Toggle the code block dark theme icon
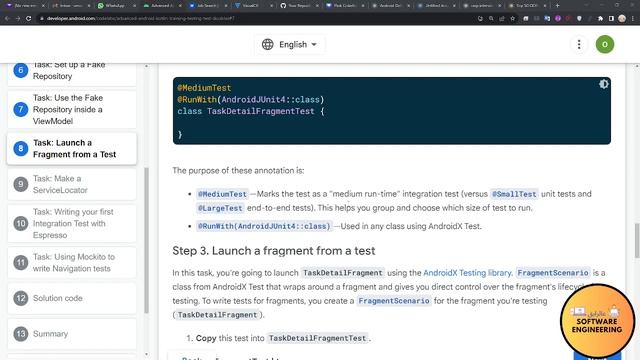640x360 pixels. pyautogui.click(x=603, y=84)
